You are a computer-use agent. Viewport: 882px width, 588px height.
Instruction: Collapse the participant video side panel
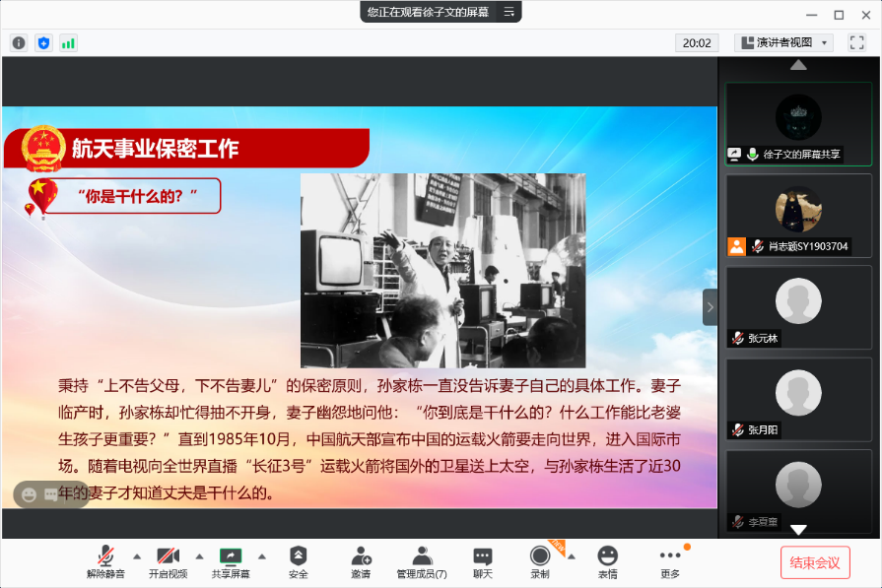710,307
